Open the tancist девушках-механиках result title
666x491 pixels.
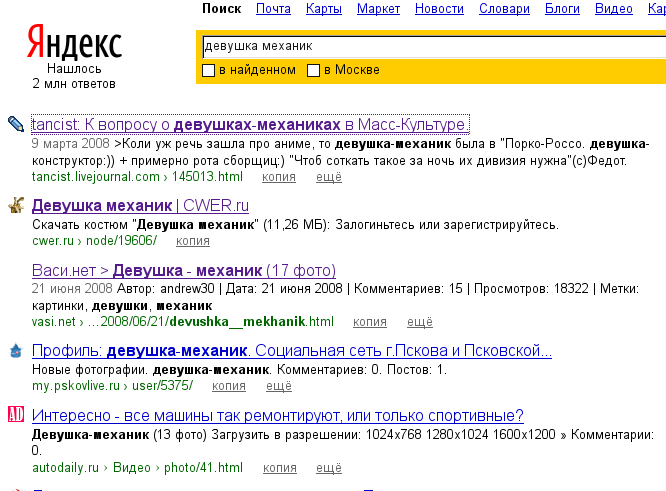coord(250,124)
